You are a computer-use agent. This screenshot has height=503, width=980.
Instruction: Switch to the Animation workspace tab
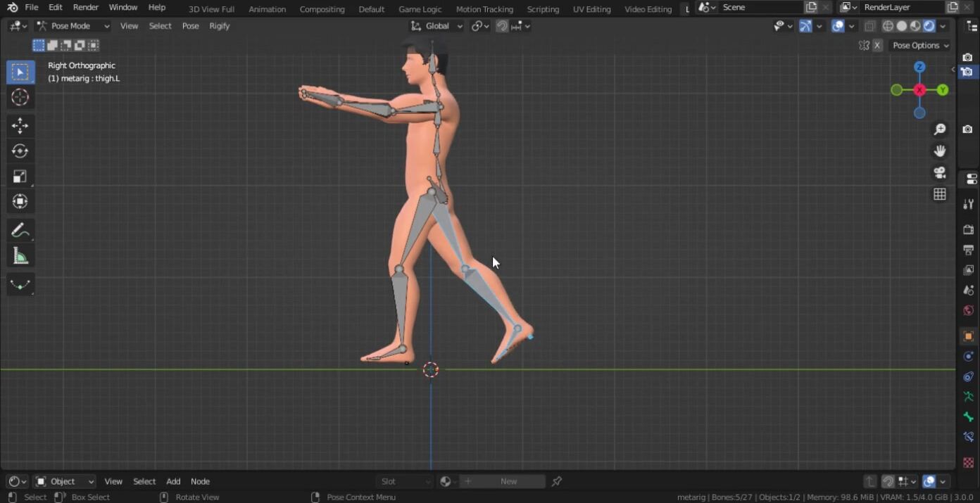point(267,9)
